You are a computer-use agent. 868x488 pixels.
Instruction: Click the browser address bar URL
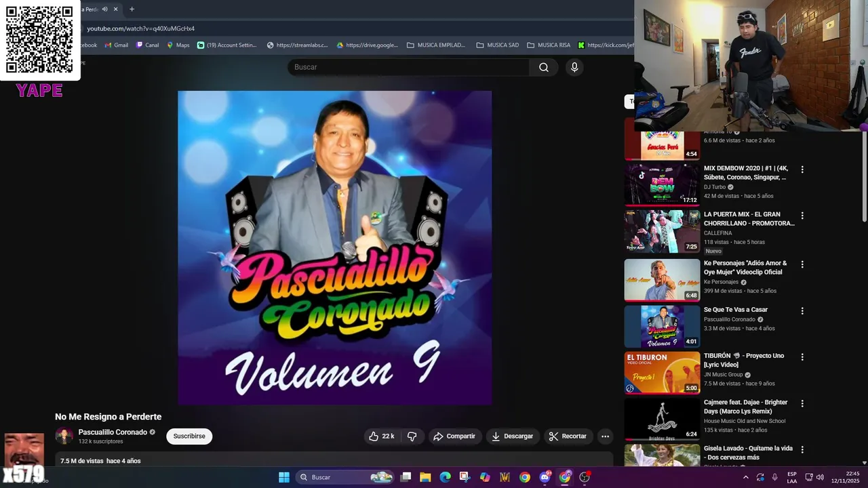pos(141,28)
